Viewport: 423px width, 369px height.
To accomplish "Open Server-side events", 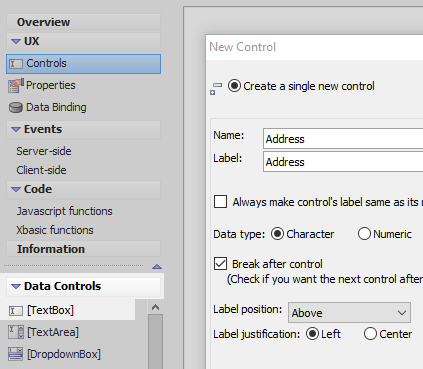I will point(44,151).
